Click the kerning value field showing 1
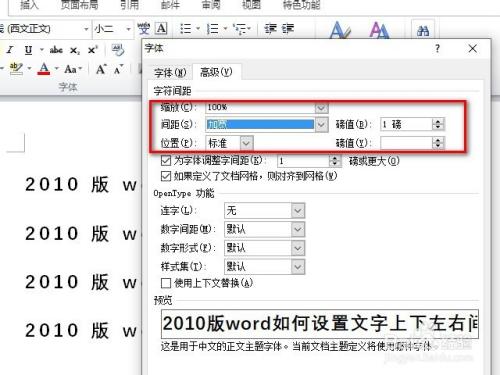 [303, 161]
